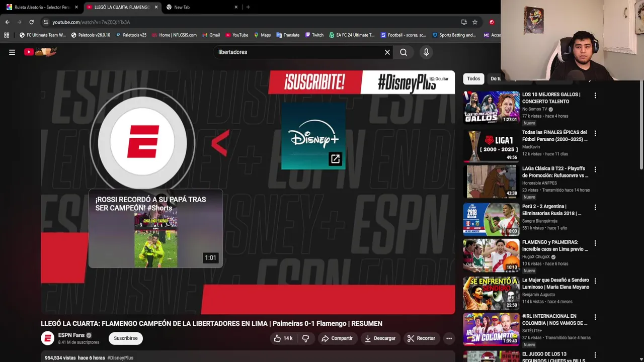Bookmark this page with star icon
The image size is (644, 362).
click(474, 22)
